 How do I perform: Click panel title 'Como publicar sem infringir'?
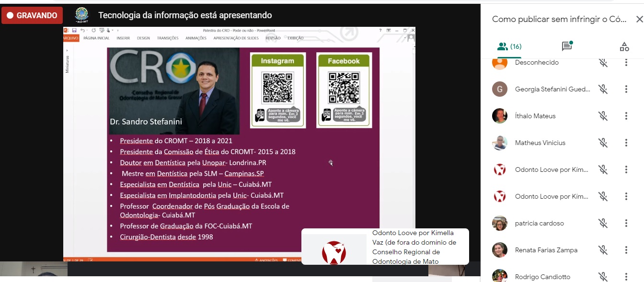pos(559,19)
